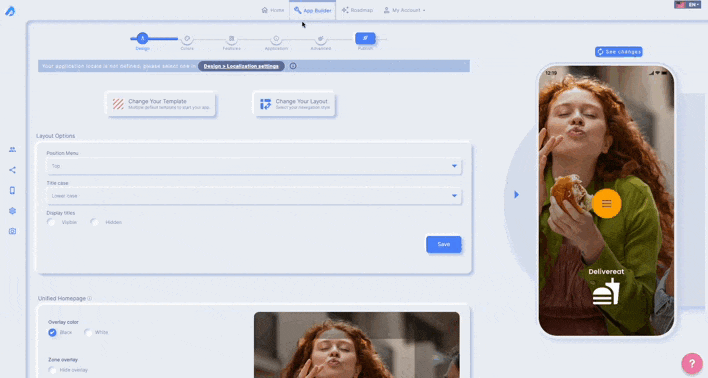Screen dimensions: 708x378
Task: Switch to the App Builder tab
Action: (x=312, y=10)
